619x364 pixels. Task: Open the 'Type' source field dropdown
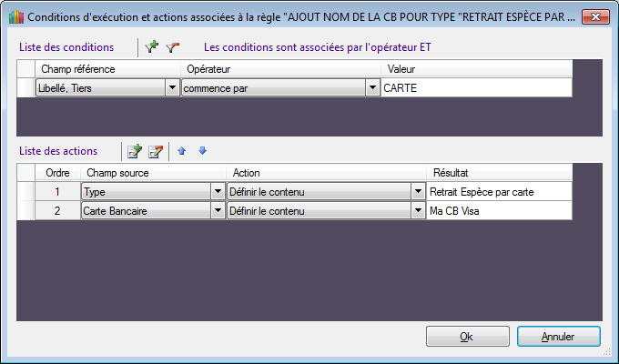tap(218, 192)
